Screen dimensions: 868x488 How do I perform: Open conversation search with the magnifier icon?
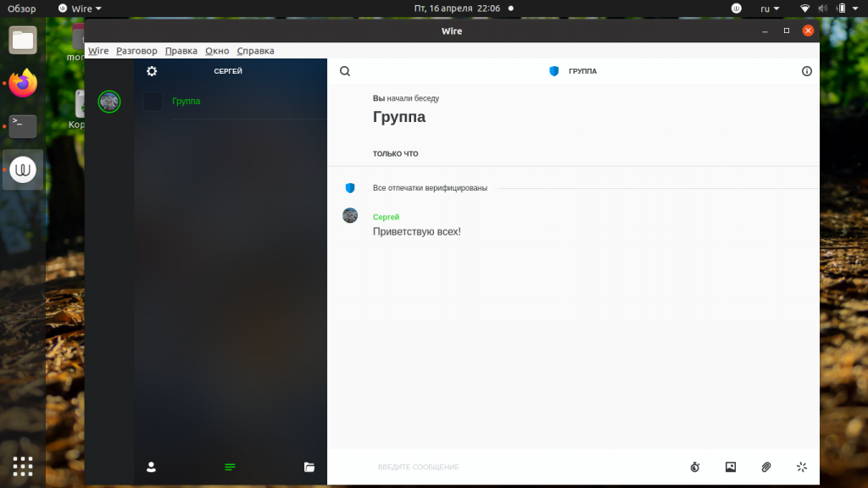344,71
